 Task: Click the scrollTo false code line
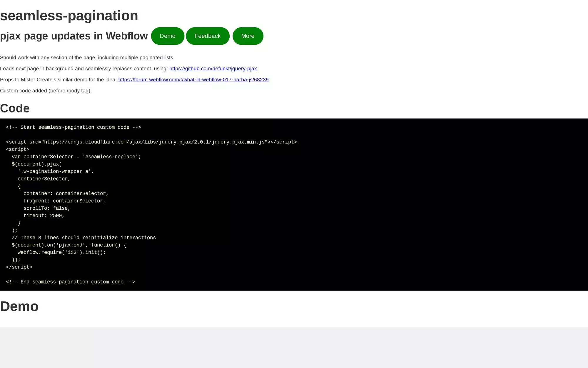[x=46, y=208]
